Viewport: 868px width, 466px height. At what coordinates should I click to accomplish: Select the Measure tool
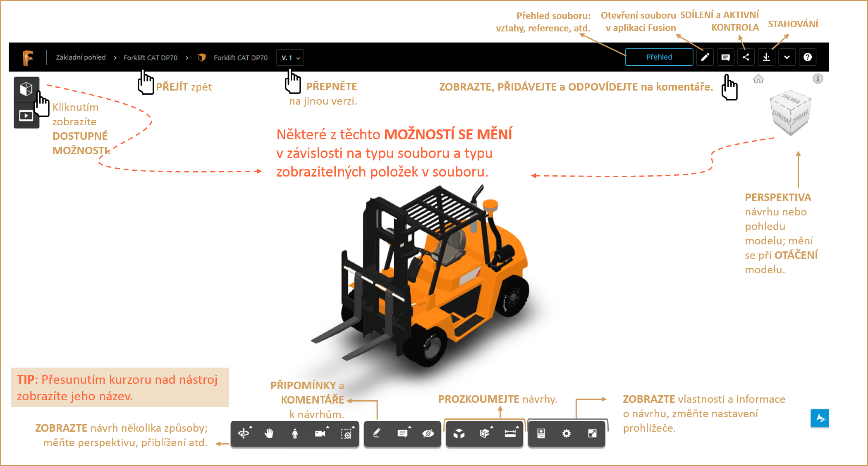pos(510,433)
